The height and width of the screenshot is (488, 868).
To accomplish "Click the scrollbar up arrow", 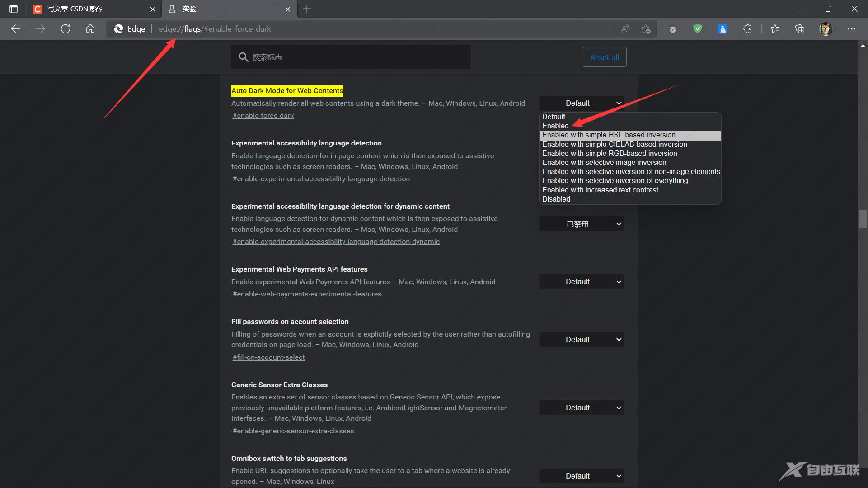I will tap(863, 45).
